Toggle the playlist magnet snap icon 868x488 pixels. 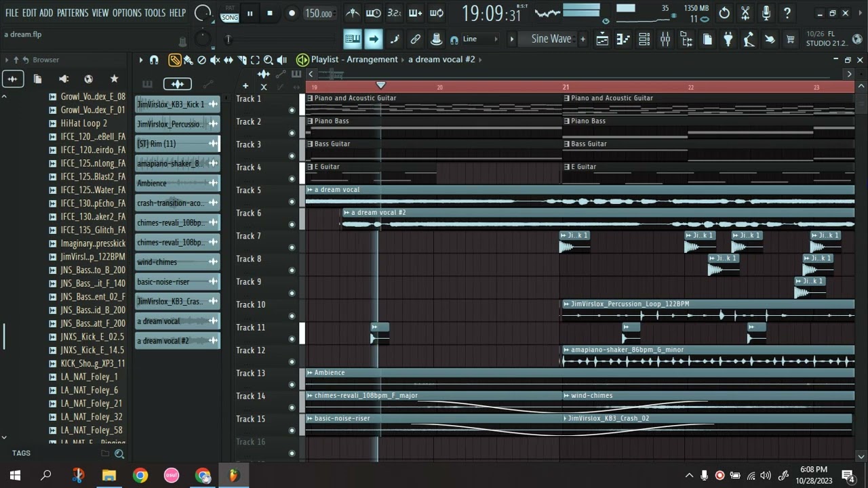154,60
